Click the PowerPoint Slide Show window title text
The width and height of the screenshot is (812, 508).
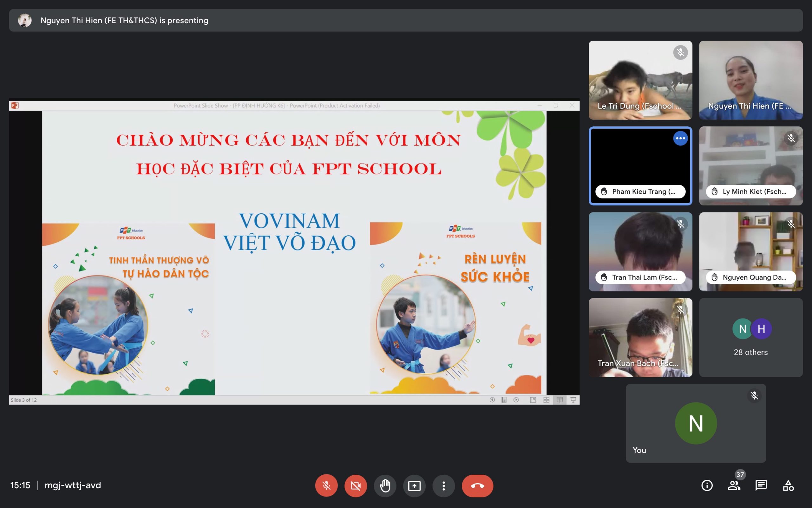(x=277, y=105)
